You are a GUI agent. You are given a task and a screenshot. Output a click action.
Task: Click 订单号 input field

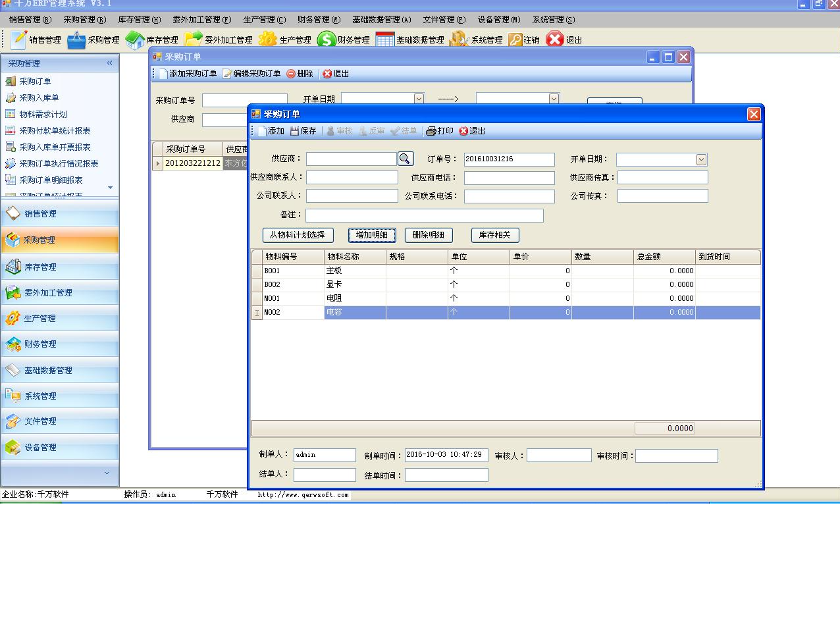(x=509, y=159)
